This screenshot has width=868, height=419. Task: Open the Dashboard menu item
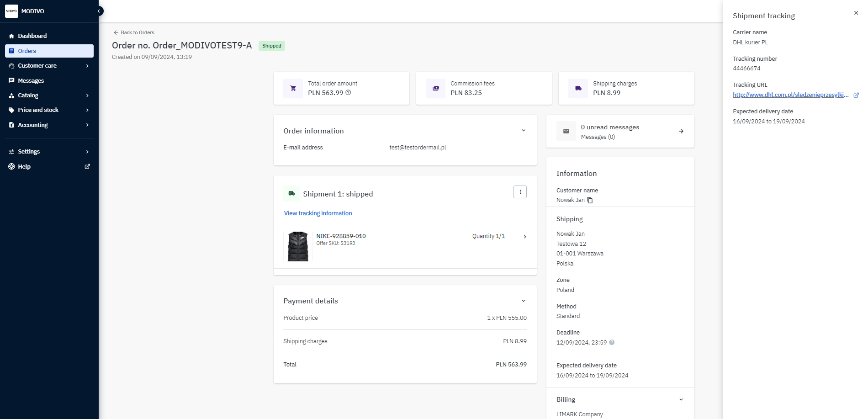pos(32,36)
